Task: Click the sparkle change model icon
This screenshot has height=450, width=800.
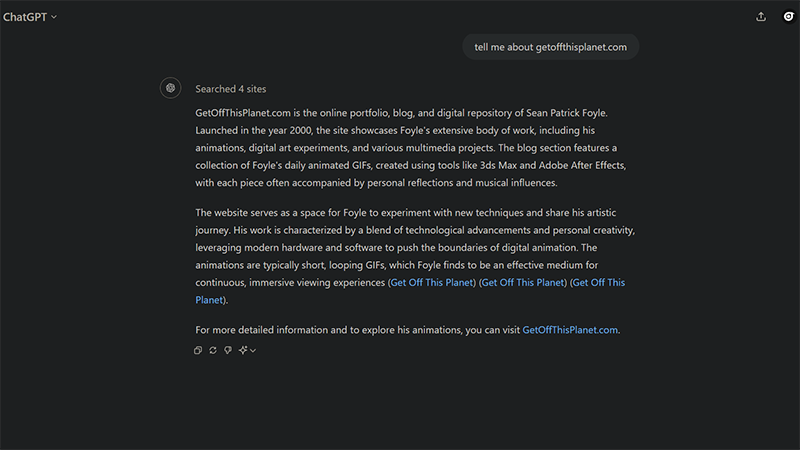Action: point(243,350)
